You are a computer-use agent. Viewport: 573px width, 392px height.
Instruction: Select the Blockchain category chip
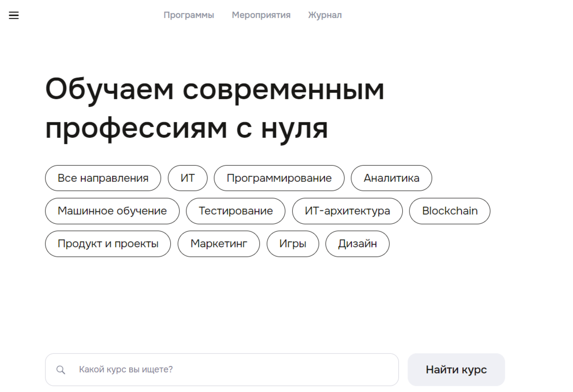(x=449, y=211)
